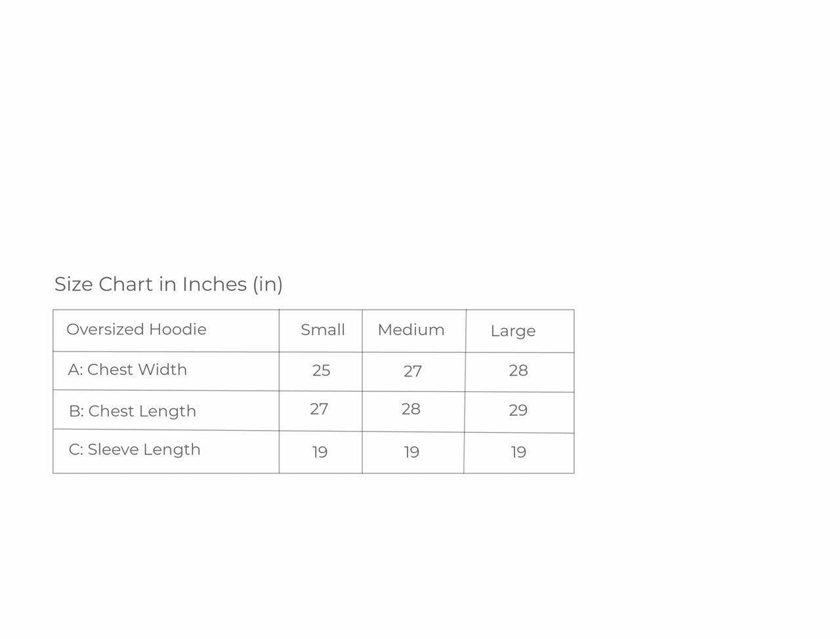This screenshot has height=639, width=840.
Task: Click the word Inches in the title
Action: tap(215, 284)
